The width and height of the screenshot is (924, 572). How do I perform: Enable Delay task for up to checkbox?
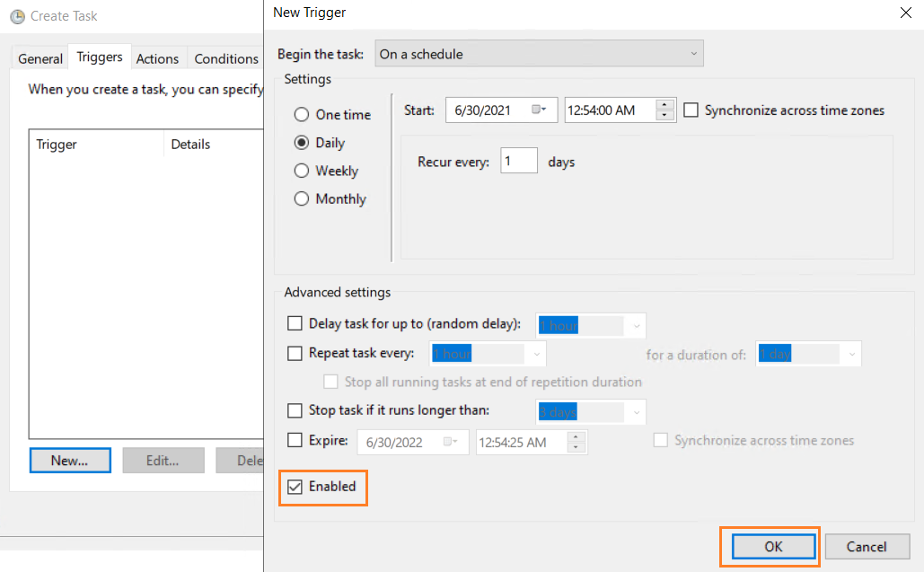[295, 324]
